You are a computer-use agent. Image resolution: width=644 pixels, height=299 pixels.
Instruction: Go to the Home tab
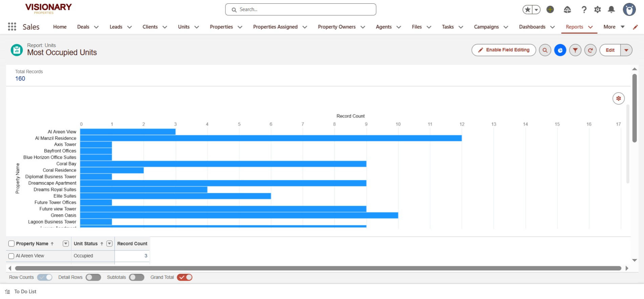pos(60,27)
